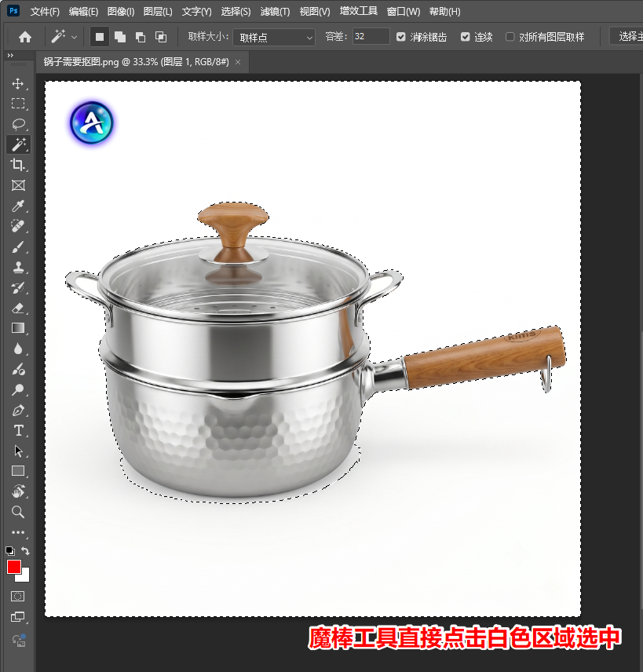The image size is (643, 672).
Task: Swap foreground and background colors
Action: [25, 551]
